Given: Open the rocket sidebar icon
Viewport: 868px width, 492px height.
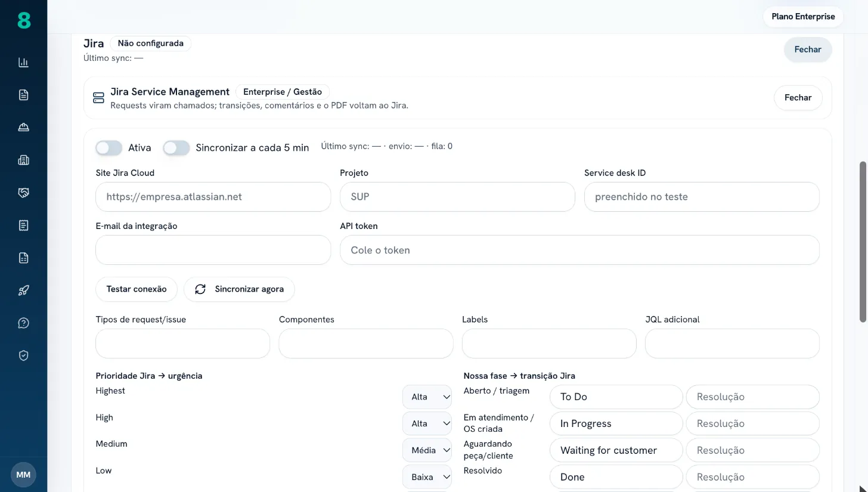Looking at the screenshot, I should pyautogui.click(x=23, y=290).
